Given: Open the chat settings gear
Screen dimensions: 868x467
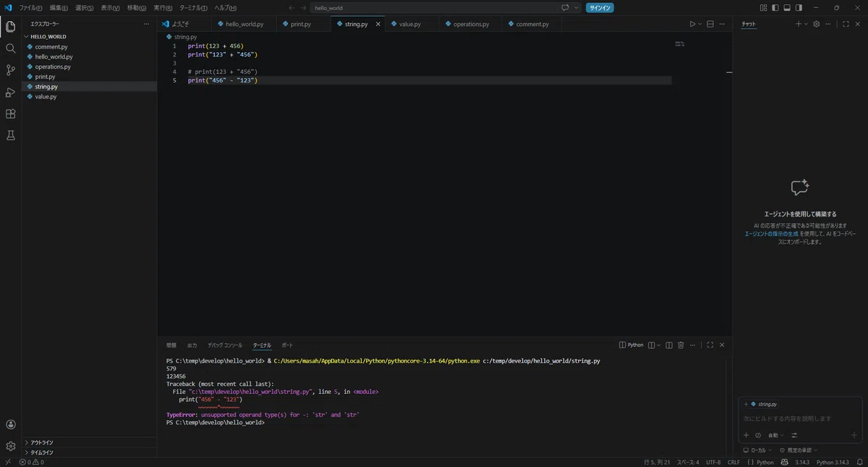Looking at the screenshot, I should pyautogui.click(x=817, y=24).
